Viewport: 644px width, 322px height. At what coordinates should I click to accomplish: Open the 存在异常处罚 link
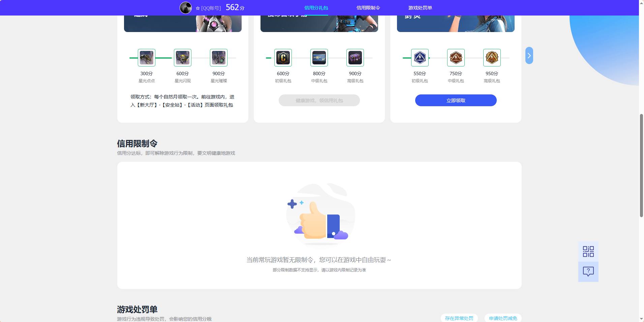(459, 318)
